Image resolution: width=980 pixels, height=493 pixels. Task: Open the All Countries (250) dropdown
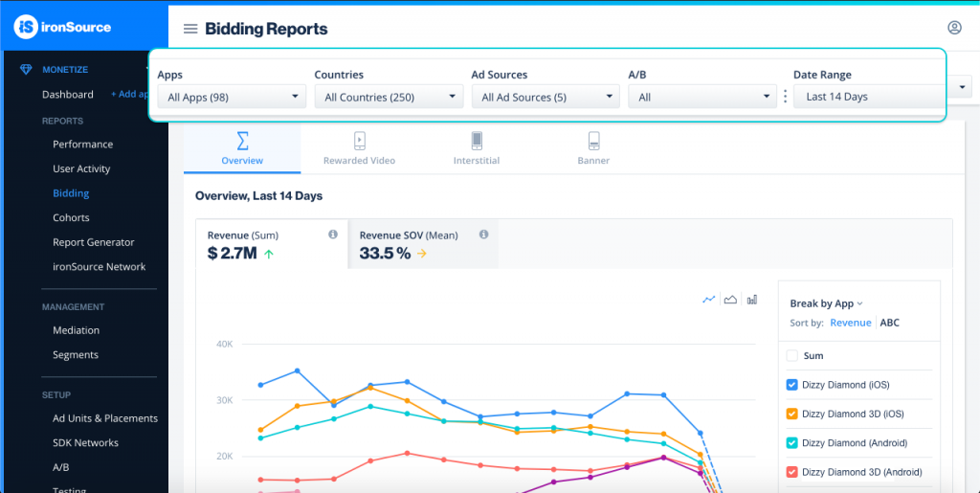click(x=389, y=97)
